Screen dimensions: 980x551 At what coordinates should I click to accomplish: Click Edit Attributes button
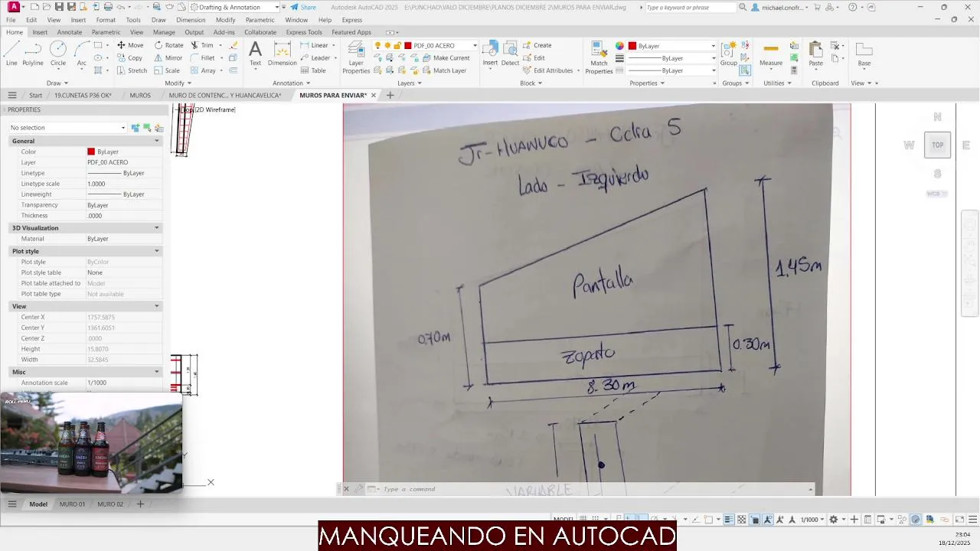coord(547,70)
